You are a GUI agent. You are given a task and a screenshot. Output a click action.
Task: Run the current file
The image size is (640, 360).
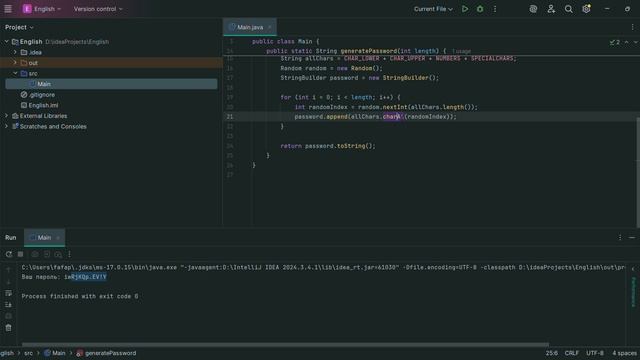tap(465, 9)
